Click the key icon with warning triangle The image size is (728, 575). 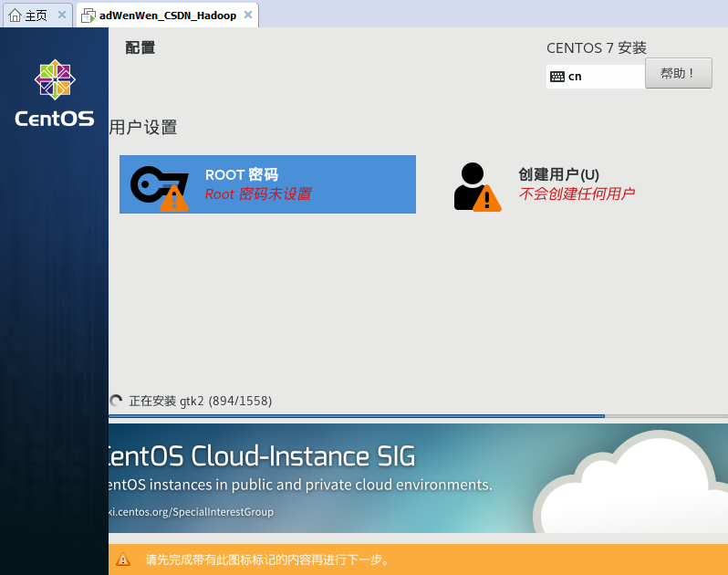point(160,188)
